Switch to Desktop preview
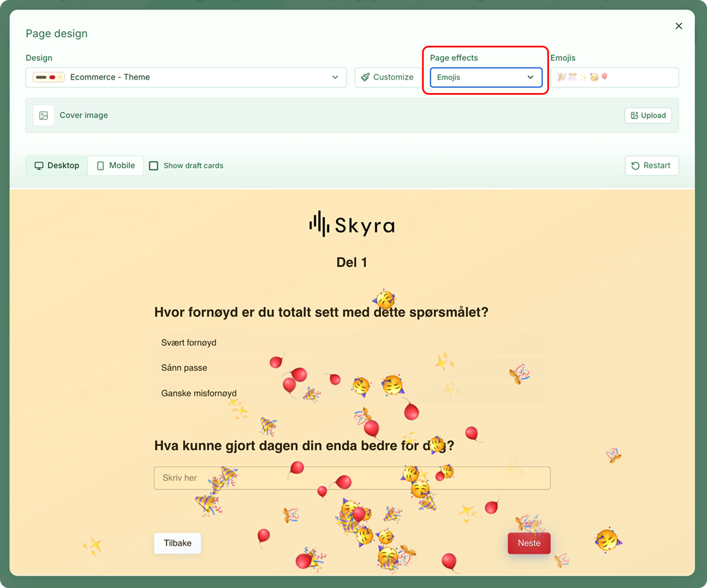 (57, 165)
